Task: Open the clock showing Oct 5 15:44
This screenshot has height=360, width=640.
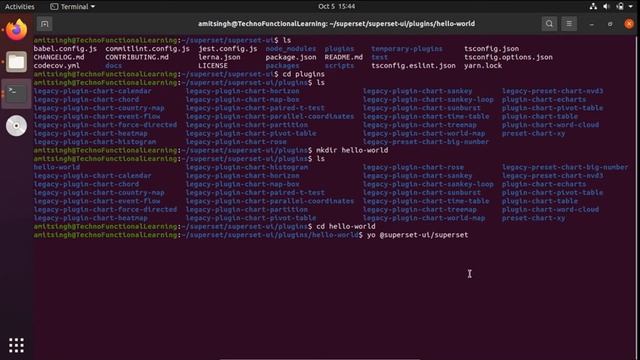Action: (x=336, y=7)
